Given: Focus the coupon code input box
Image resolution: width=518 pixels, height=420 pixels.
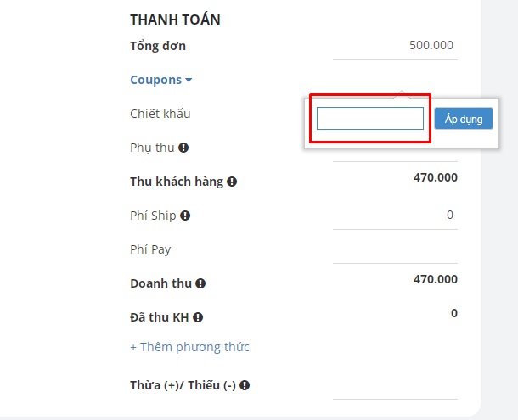Looking at the screenshot, I should (369, 119).
